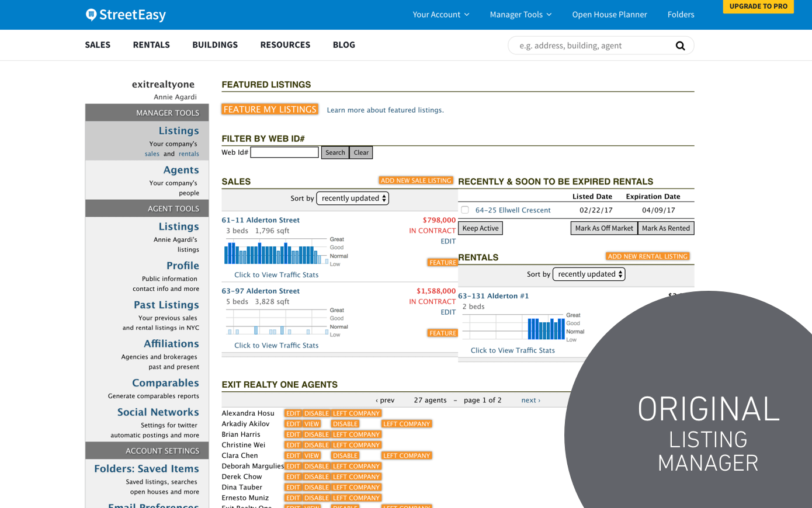Viewport: 812px width, 508px height.
Task: Open the BUILDINGS navigation tab
Action: 215,45
